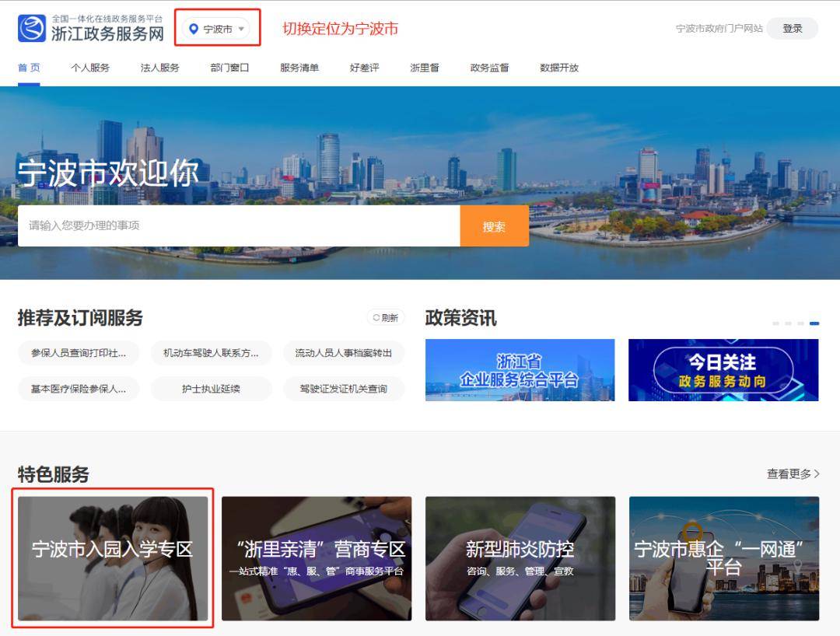Open 数据开放 navigation item

tap(559, 68)
